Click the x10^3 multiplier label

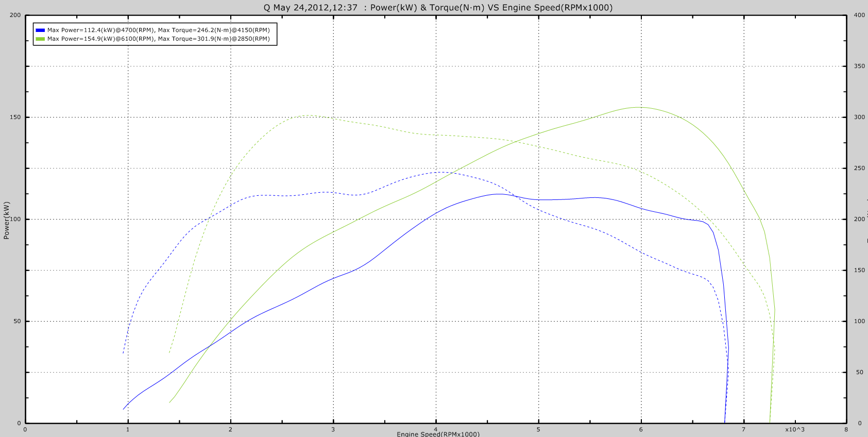[x=794, y=429]
